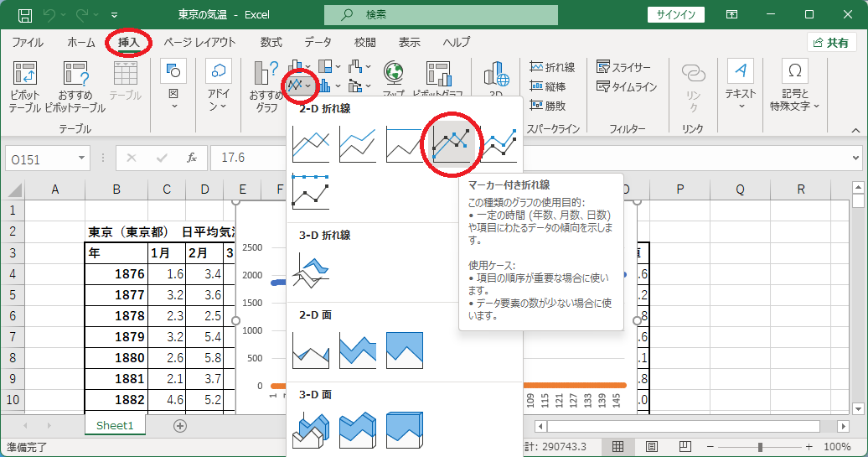Open the ファイル tab
Image resolution: width=868 pixels, height=457 pixels.
[x=28, y=43]
